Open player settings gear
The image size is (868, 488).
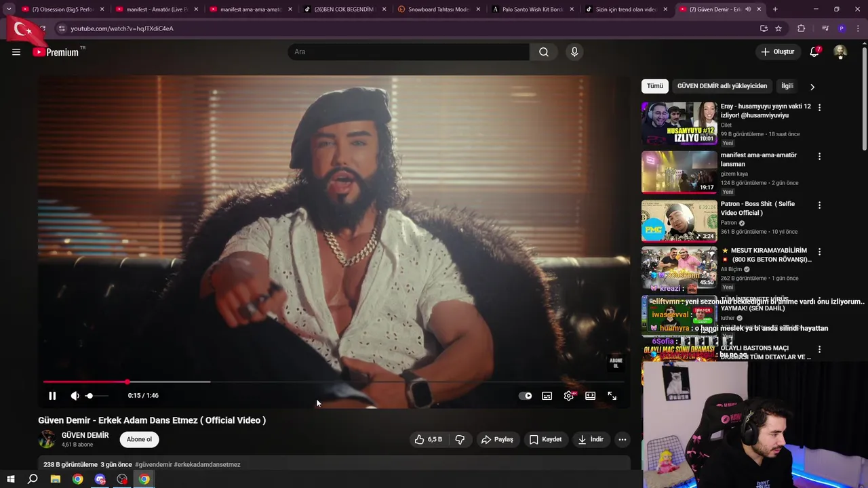(569, 396)
